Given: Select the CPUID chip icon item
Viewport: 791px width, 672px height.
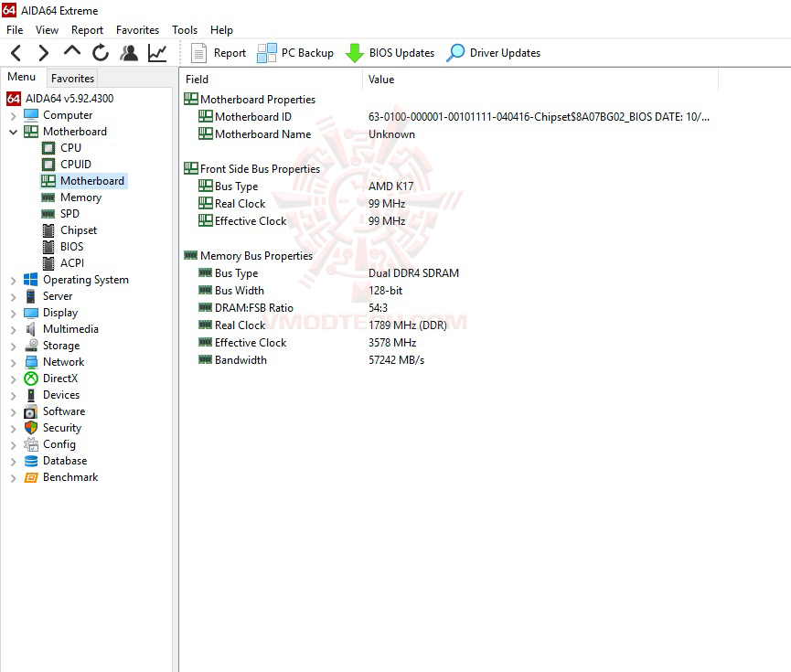Looking at the screenshot, I should 48,165.
